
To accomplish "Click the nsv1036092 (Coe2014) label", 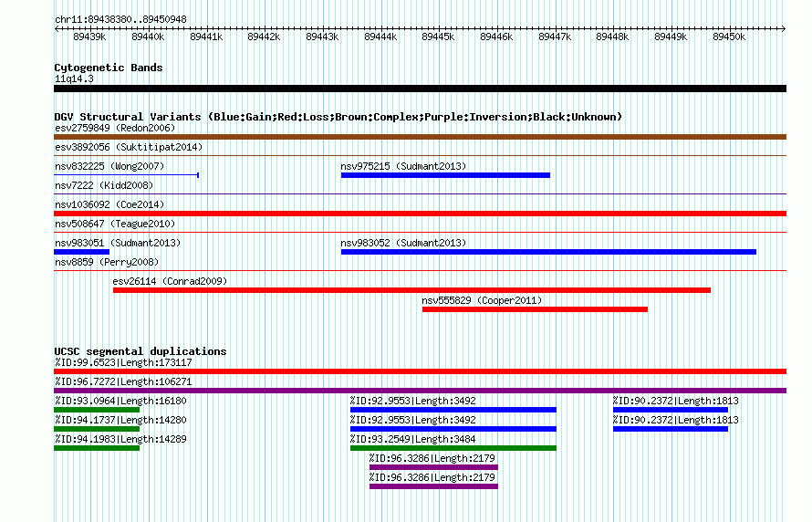I will [109, 204].
